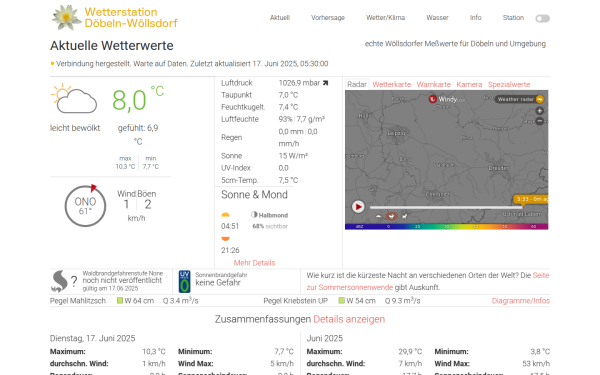Click the Wetterstation Döbeln-Wöllsdorf title
The height and width of the screenshot is (375, 600).
click(x=131, y=18)
